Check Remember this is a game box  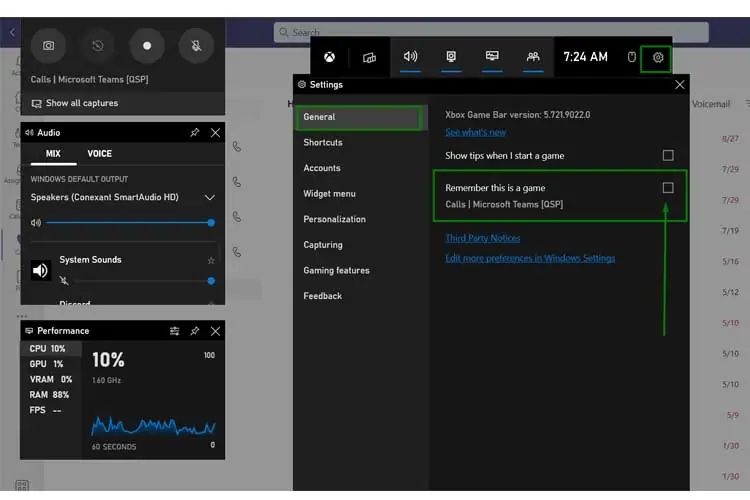tap(668, 188)
